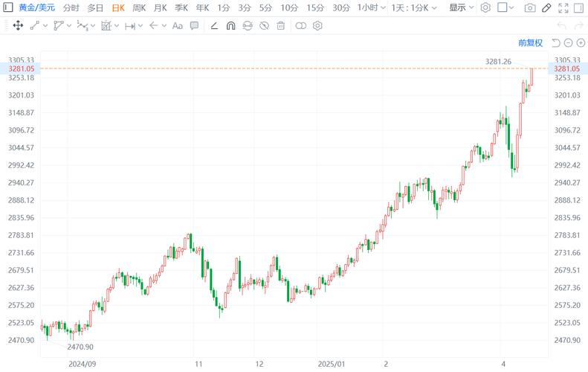The image size is (588, 372).
Task: Enter fullscreen chart mode
Action: (563, 7)
